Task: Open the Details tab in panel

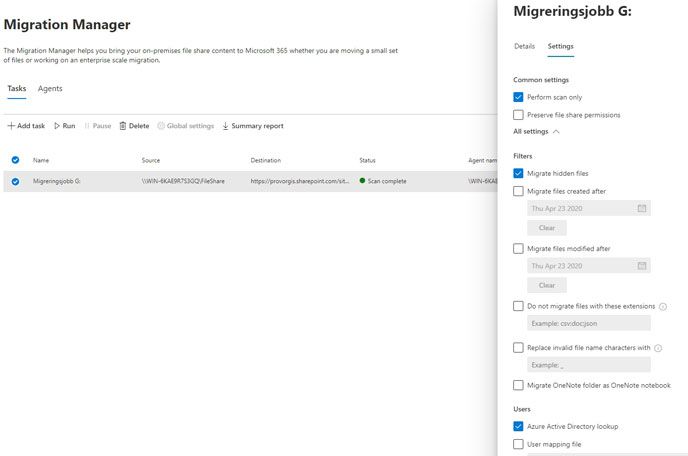Action: point(524,46)
